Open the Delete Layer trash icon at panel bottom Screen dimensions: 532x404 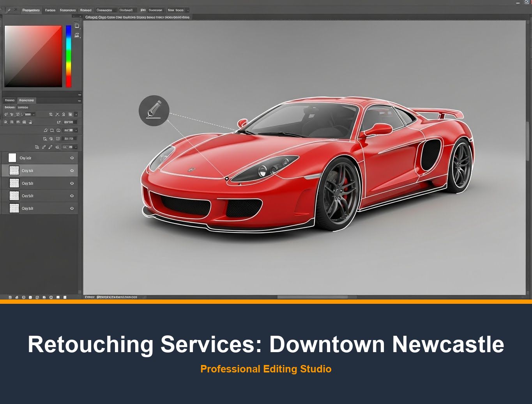[65, 297]
